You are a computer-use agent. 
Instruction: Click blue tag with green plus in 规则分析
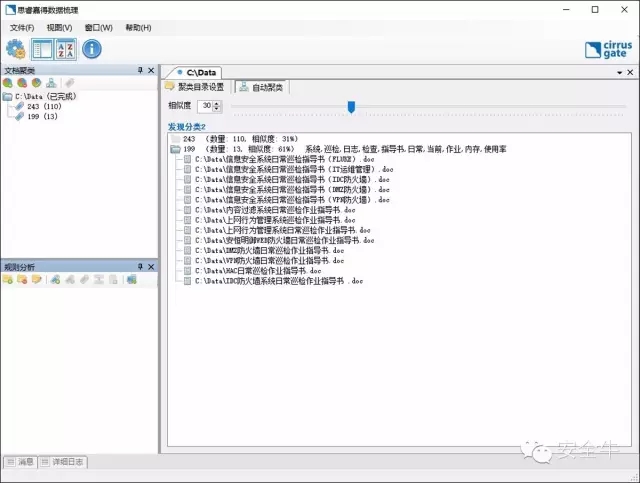click(56, 280)
